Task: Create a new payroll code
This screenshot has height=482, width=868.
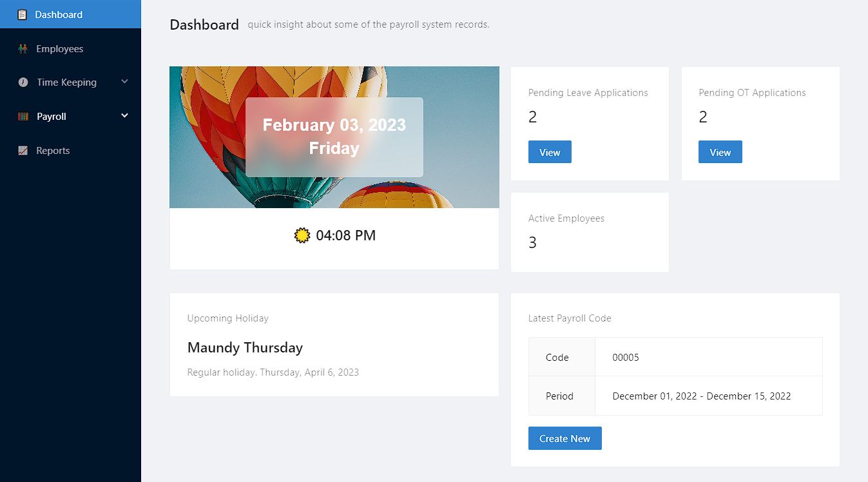Action: (564, 438)
